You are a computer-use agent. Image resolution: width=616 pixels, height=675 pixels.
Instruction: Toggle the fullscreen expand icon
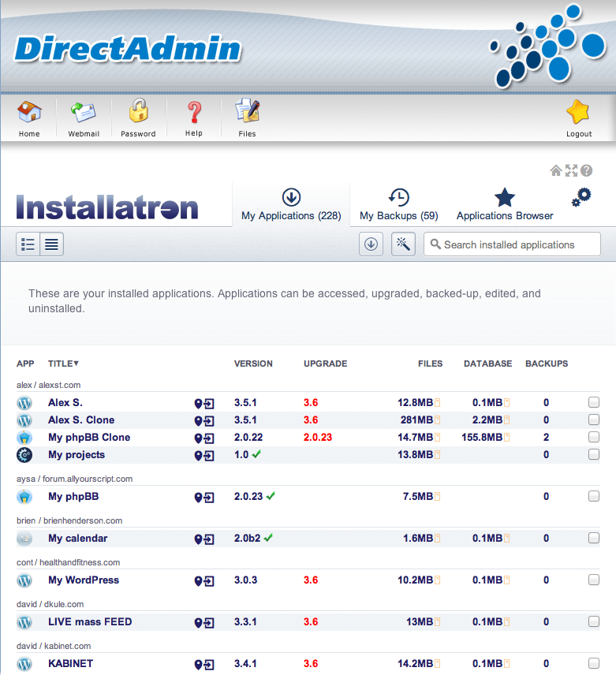click(571, 171)
